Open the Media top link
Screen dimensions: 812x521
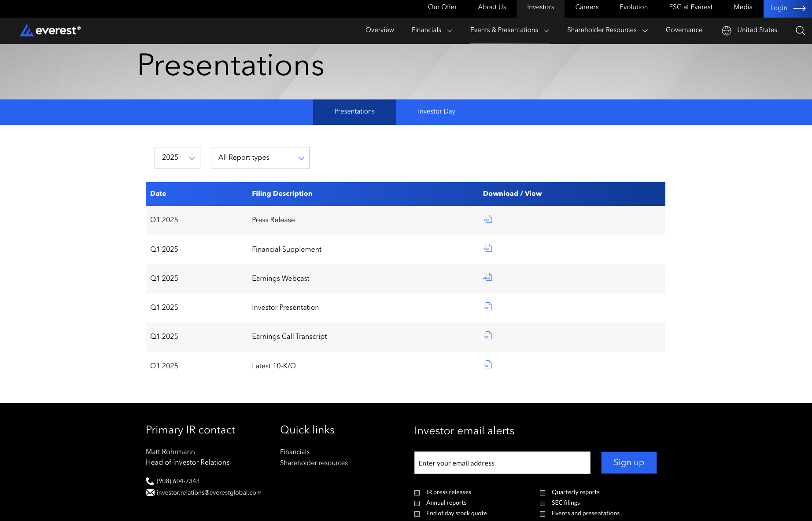coord(743,7)
